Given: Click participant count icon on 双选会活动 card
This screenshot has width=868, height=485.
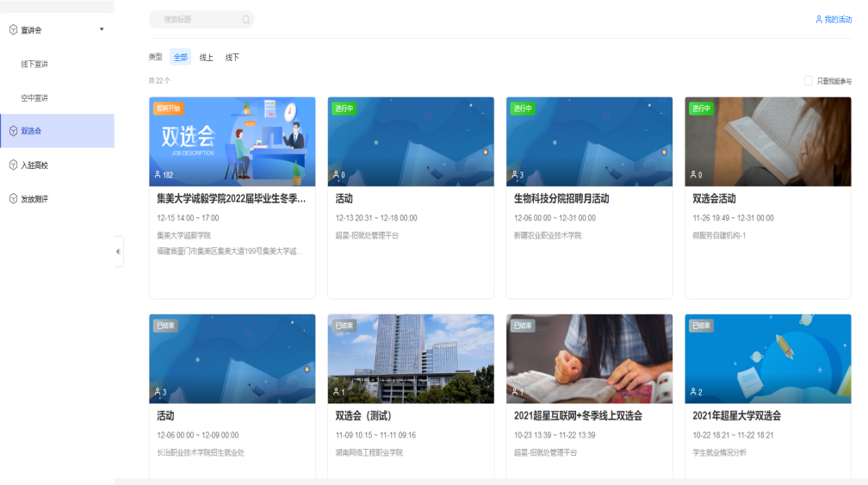Looking at the screenshot, I should [x=693, y=174].
